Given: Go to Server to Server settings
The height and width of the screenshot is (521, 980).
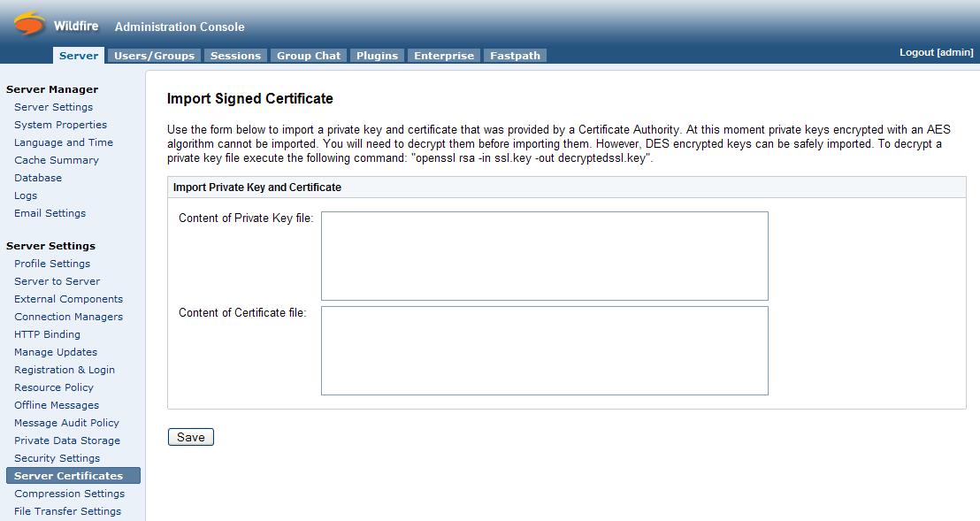Looking at the screenshot, I should pos(57,281).
